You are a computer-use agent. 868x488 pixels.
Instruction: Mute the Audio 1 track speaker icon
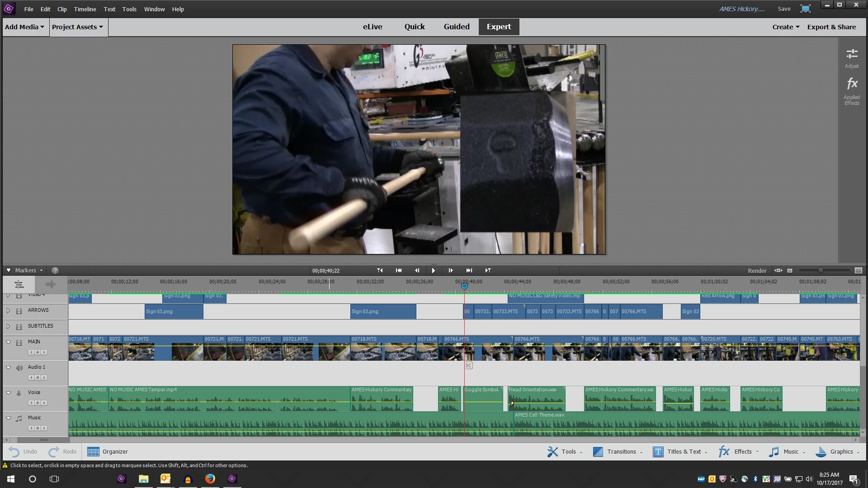[19, 368]
